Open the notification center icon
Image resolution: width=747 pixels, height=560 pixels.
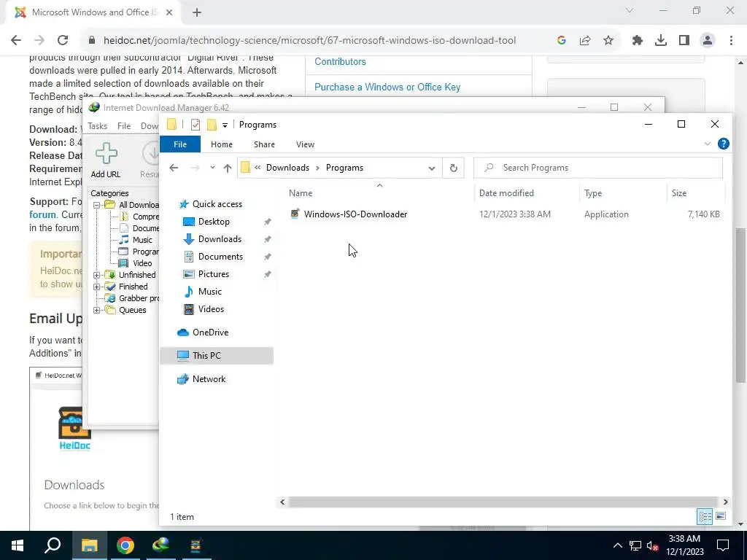click(x=723, y=545)
